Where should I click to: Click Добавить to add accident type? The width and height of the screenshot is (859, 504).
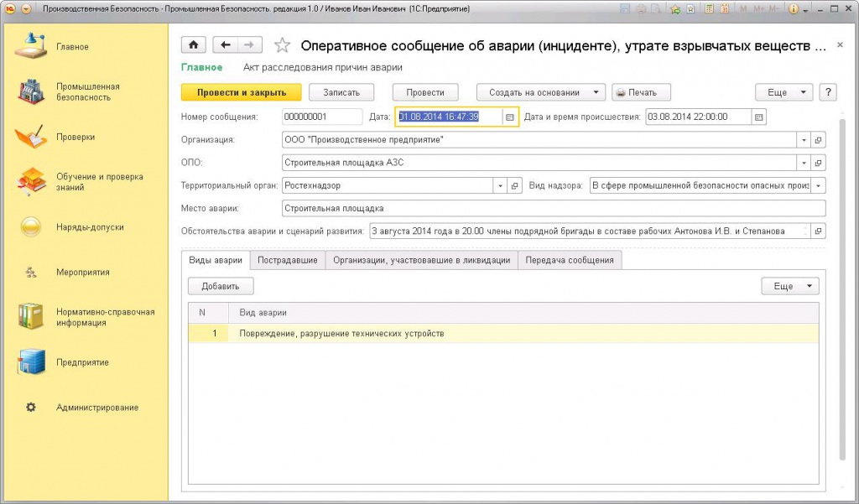[x=221, y=286]
